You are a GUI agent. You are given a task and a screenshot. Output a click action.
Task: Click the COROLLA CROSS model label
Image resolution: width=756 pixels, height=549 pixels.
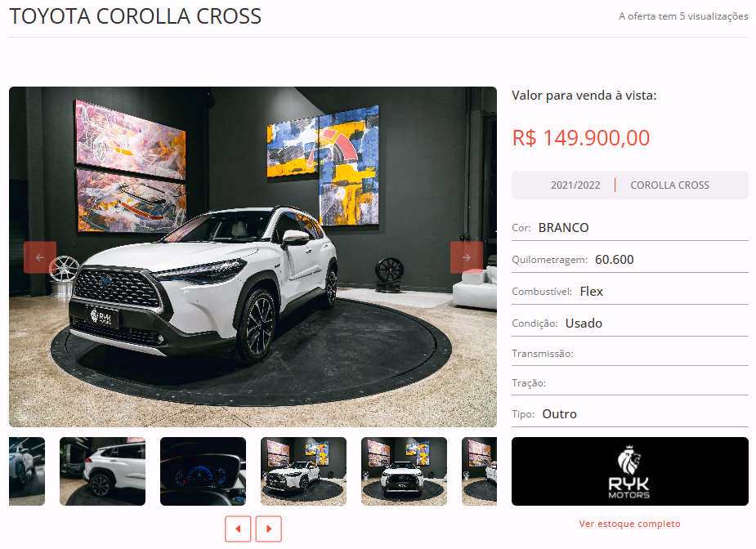(x=669, y=185)
